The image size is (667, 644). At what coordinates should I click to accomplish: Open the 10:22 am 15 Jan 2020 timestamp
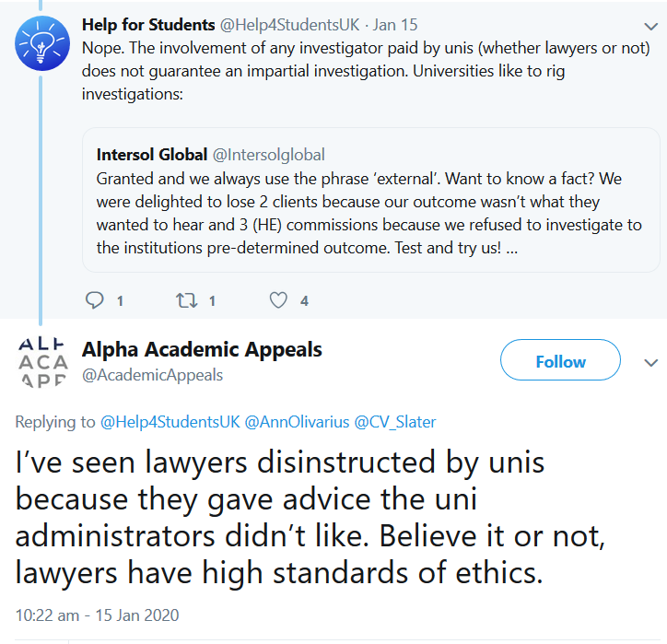(x=97, y=615)
